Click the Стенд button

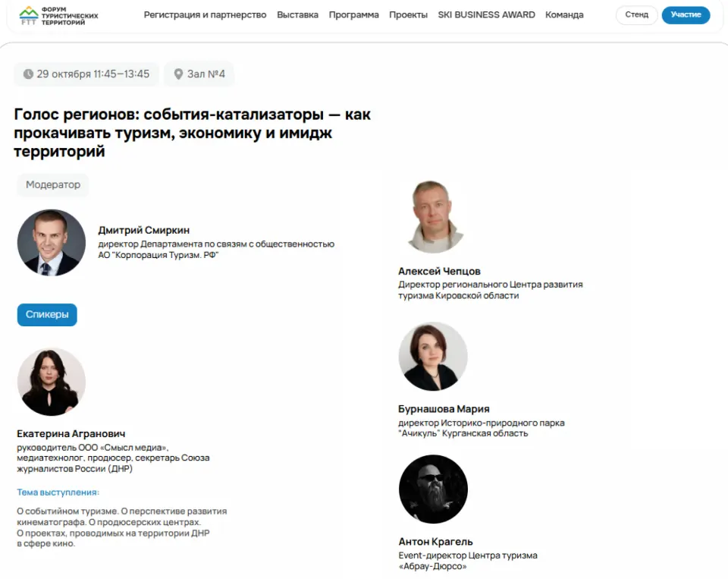pyautogui.click(x=636, y=15)
